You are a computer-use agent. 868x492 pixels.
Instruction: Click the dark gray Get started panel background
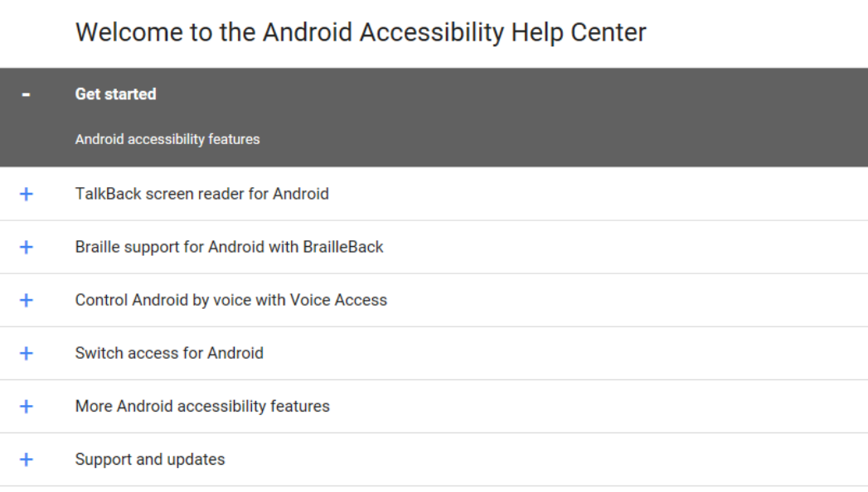click(554, 117)
